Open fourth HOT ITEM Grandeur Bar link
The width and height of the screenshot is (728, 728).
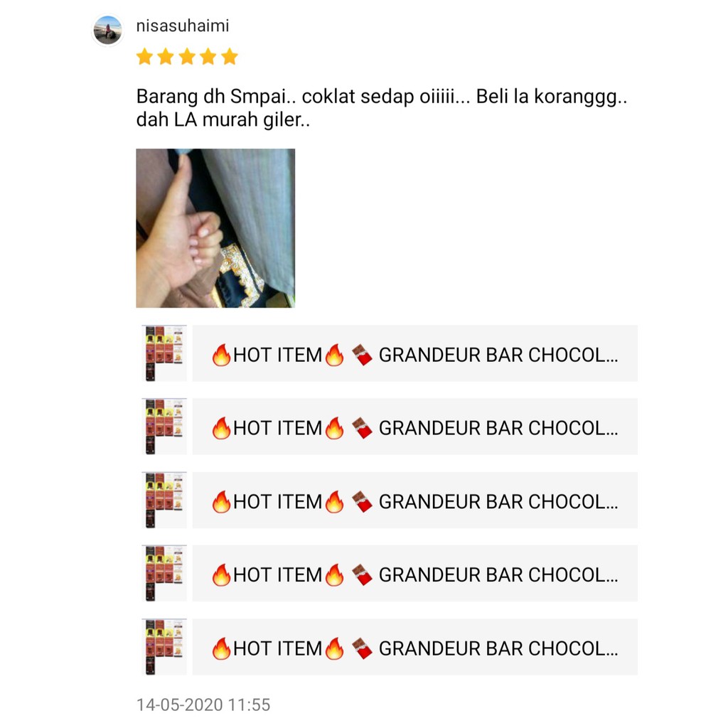pyautogui.click(x=415, y=574)
